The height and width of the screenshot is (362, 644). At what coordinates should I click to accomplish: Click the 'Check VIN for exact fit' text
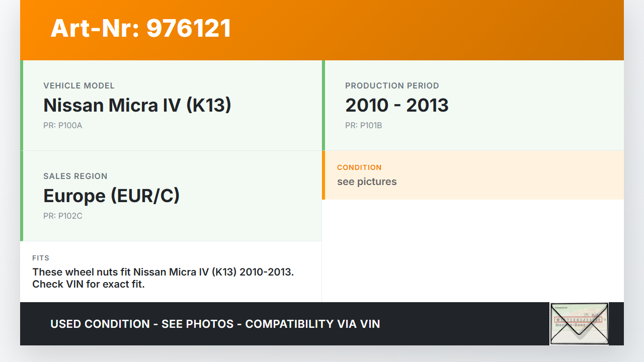(89, 284)
